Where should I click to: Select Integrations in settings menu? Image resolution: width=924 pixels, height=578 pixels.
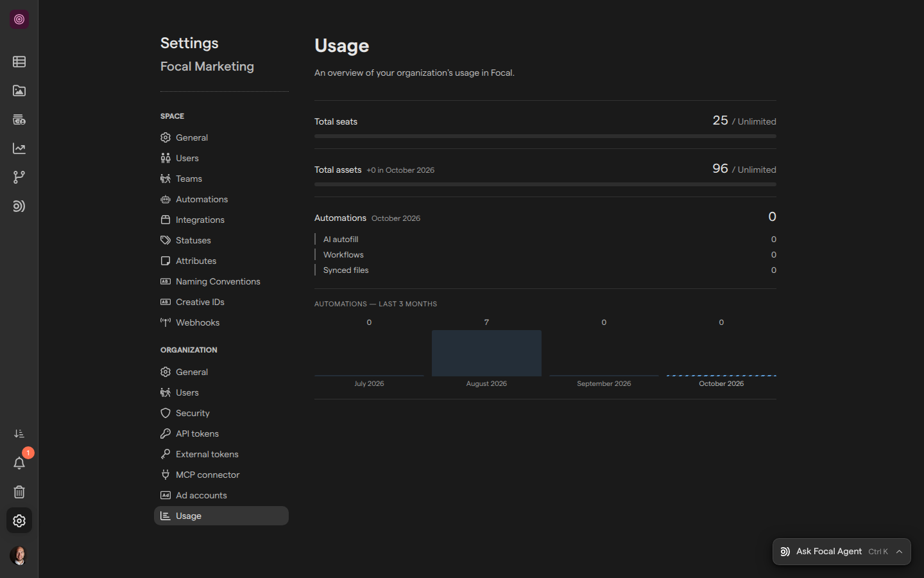(221, 220)
